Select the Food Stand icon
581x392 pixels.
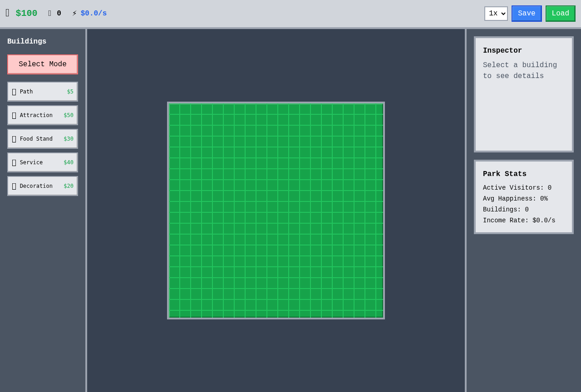[x=14, y=138]
